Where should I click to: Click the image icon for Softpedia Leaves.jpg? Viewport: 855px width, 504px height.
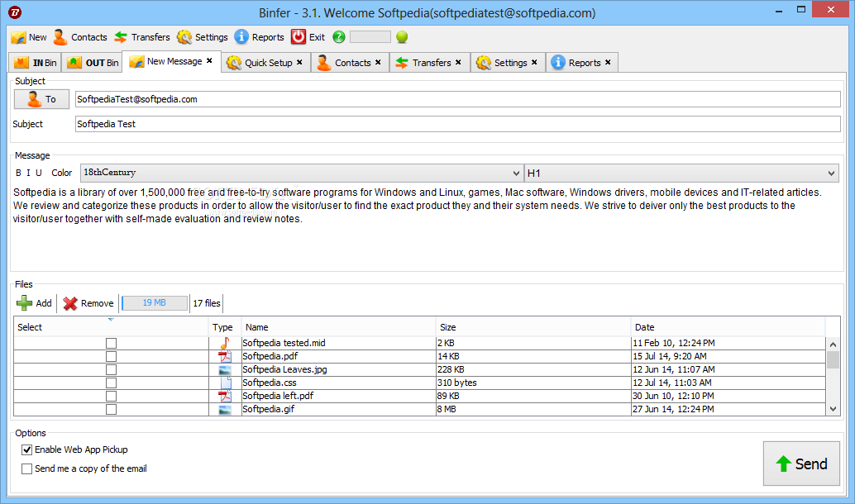225,369
